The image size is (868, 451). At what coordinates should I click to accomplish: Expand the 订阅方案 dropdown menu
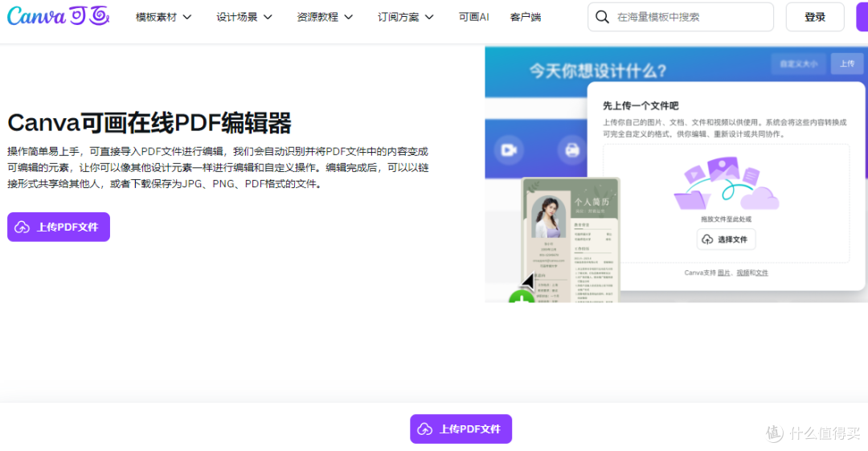point(405,17)
